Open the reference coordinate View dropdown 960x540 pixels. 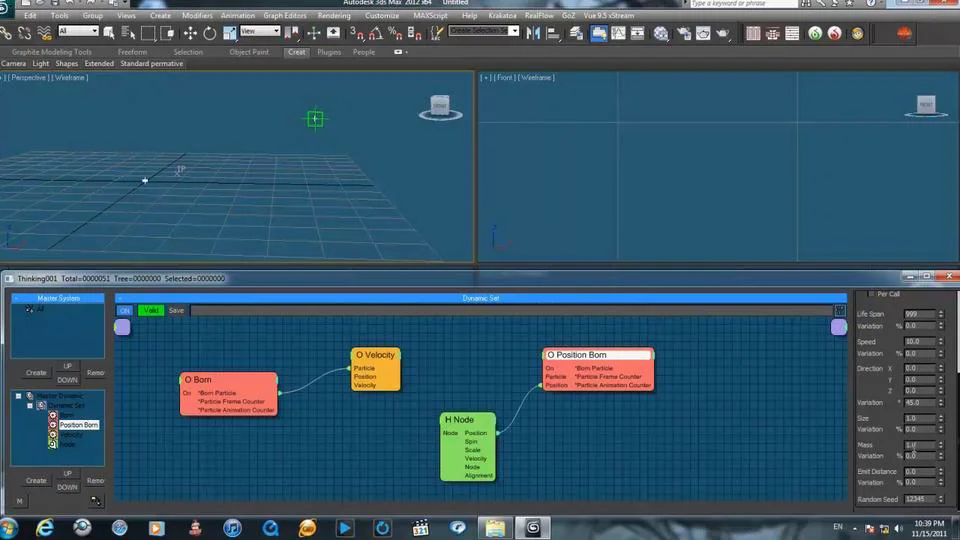[x=260, y=31]
